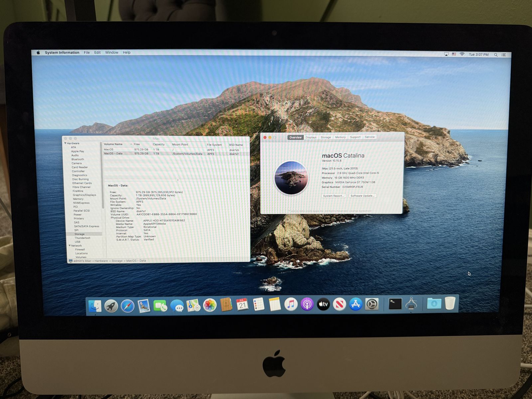
Task: Select Bluetooth in hardware sidebar
Action: (77, 159)
